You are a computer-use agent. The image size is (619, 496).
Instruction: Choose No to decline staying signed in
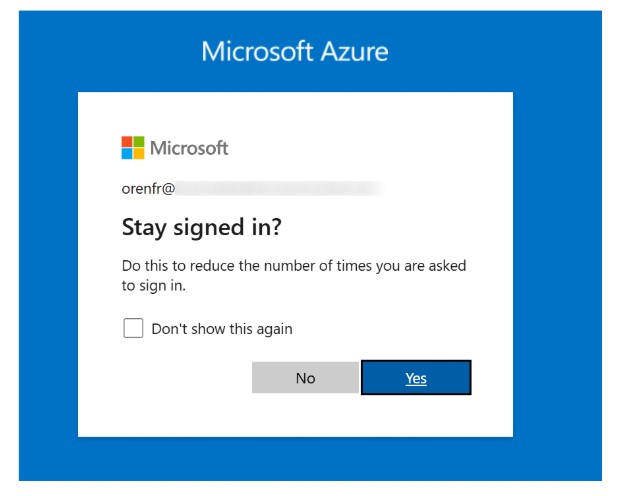point(305,378)
